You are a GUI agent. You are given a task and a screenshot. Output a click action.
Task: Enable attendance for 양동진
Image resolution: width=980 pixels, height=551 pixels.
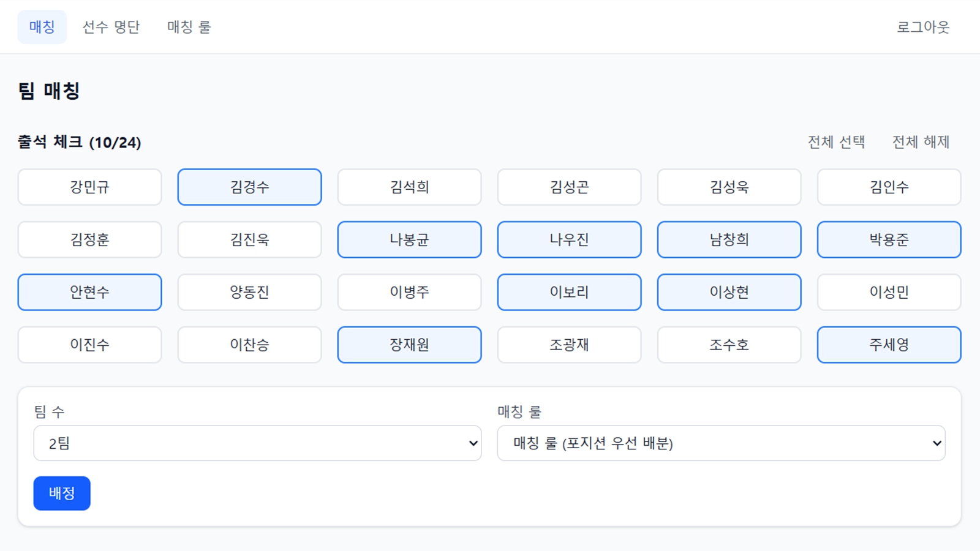point(249,292)
